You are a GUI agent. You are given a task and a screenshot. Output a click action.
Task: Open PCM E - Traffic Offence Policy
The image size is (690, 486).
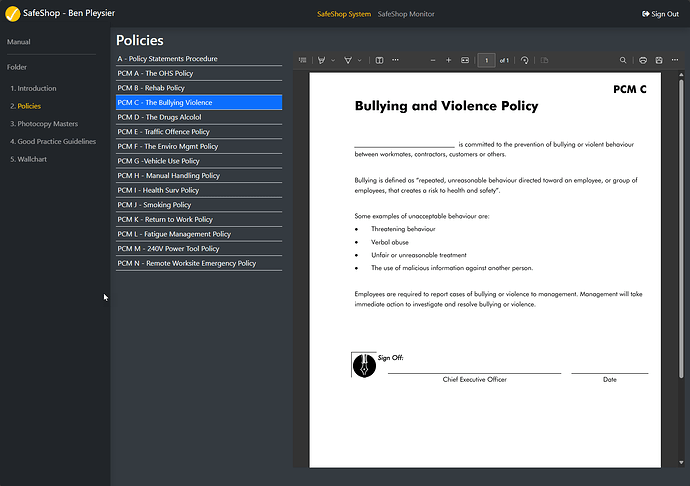click(199, 132)
